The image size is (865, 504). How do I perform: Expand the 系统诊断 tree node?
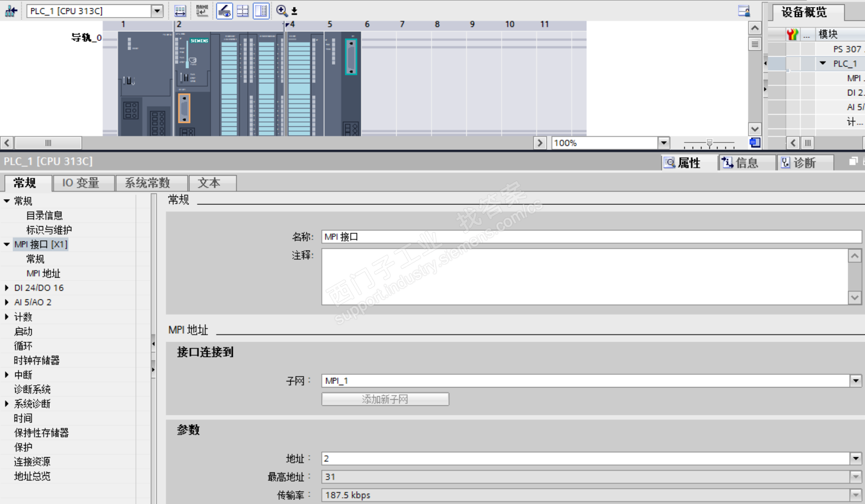click(7, 403)
